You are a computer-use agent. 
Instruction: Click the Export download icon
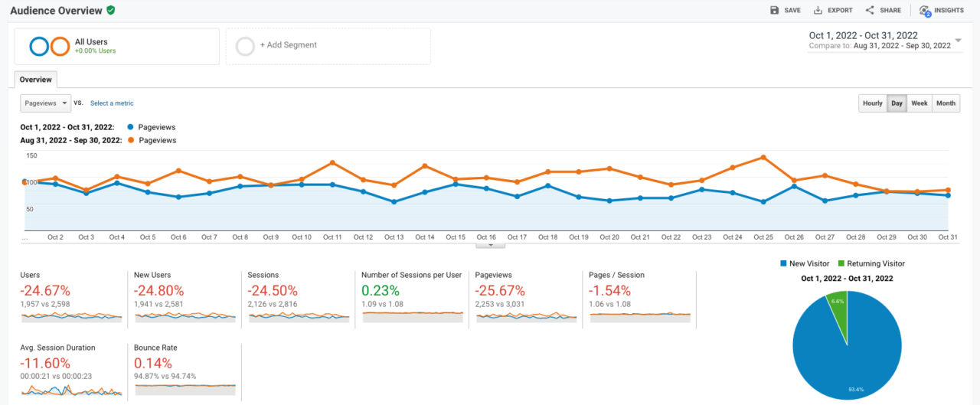[x=818, y=11]
